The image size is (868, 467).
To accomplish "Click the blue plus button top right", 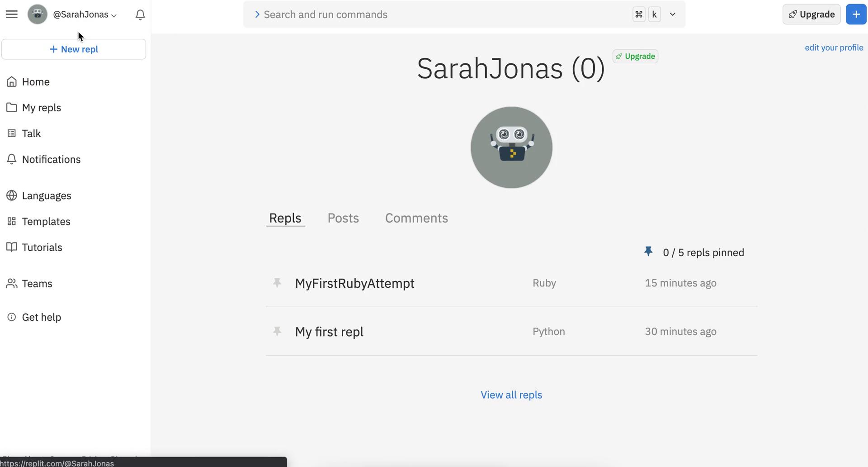I will click(x=856, y=14).
